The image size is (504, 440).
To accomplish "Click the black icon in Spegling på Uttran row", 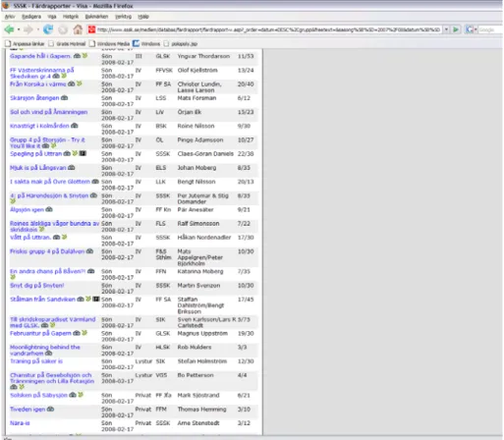I will click(x=83, y=153).
